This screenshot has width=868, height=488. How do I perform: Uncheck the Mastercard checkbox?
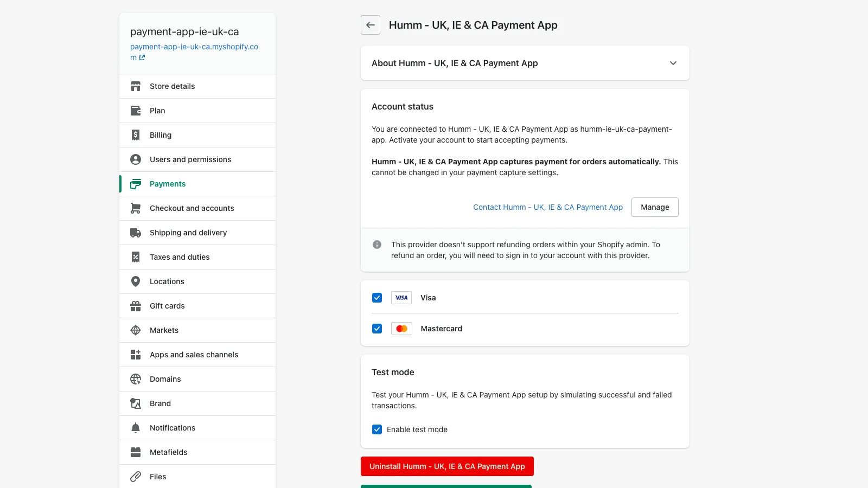click(x=377, y=329)
